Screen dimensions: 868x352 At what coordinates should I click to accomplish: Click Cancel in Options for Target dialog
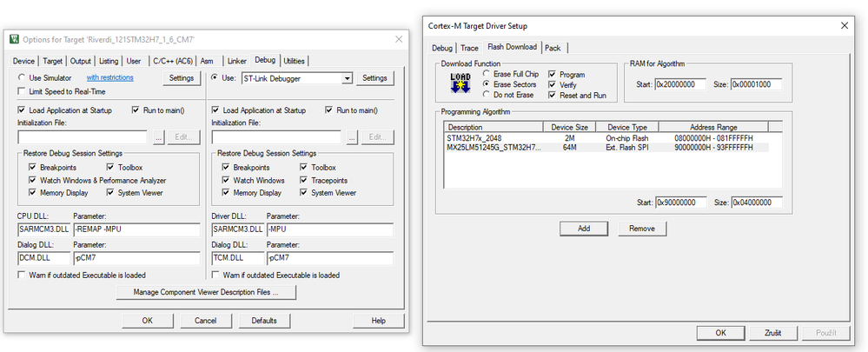[205, 321]
